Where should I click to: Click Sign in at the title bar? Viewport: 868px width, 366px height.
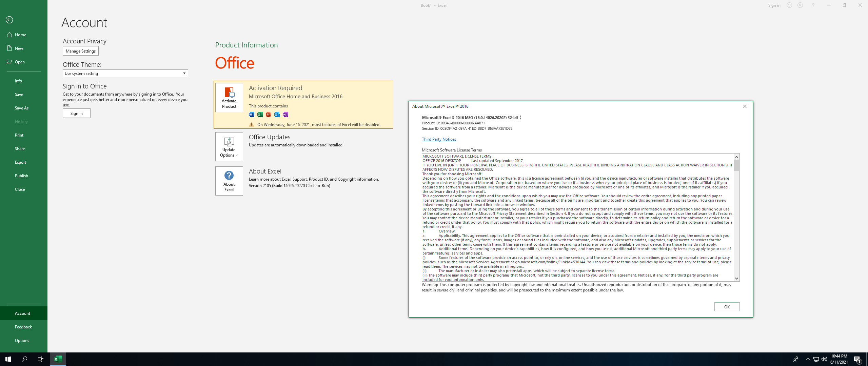tap(774, 5)
